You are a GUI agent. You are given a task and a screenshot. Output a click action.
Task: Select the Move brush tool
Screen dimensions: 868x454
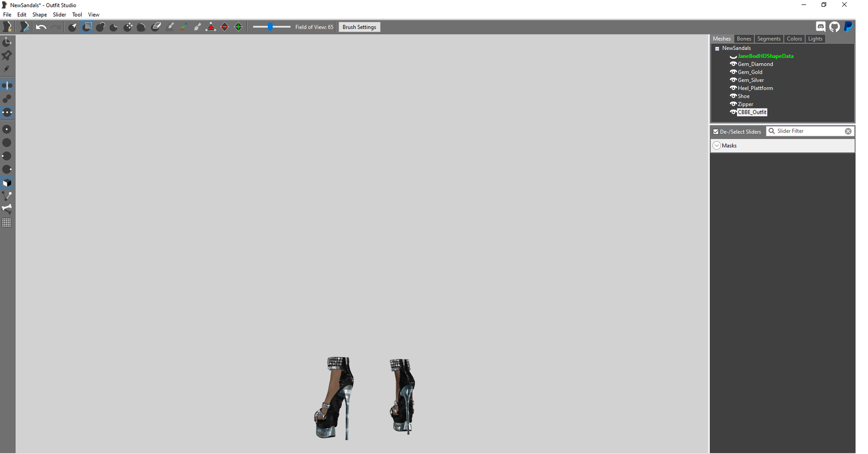point(128,27)
